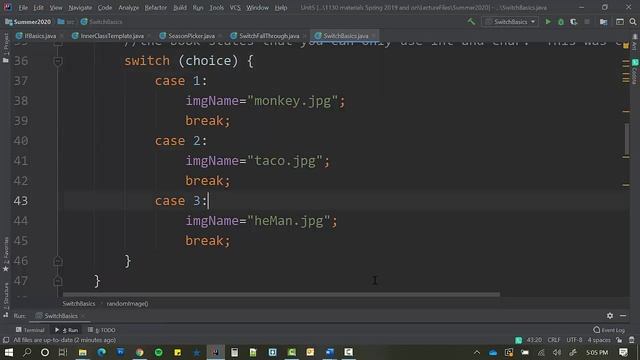Click line number 41 in the gutter
This screenshot has width=640, height=360.
click(x=21, y=161)
